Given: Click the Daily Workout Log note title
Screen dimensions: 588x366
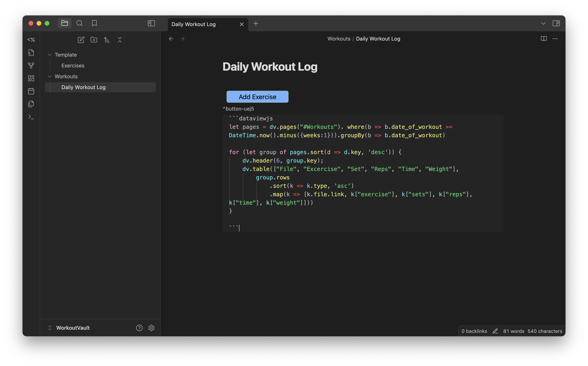Looking at the screenshot, I should (x=270, y=67).
